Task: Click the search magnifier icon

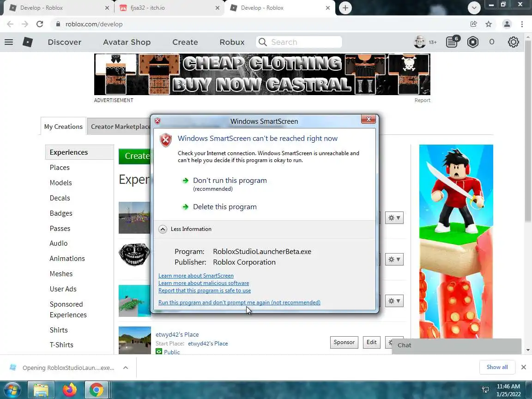Action: pos(263,42)
